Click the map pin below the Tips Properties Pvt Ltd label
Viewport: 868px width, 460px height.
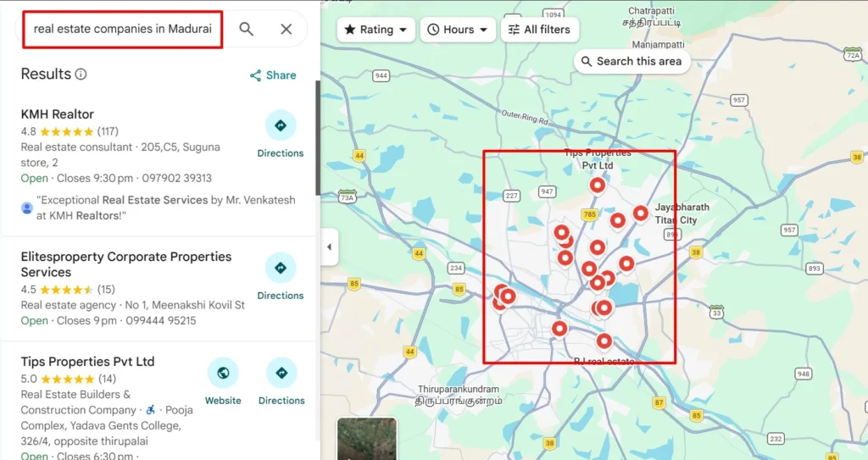coord(598,186)
